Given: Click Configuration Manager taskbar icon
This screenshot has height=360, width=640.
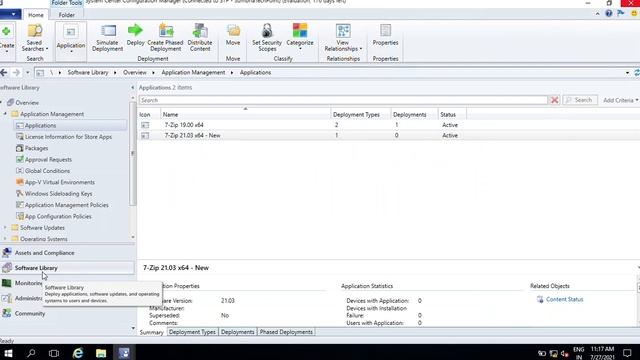Looking at the screenshot, I should pos(124,353).
